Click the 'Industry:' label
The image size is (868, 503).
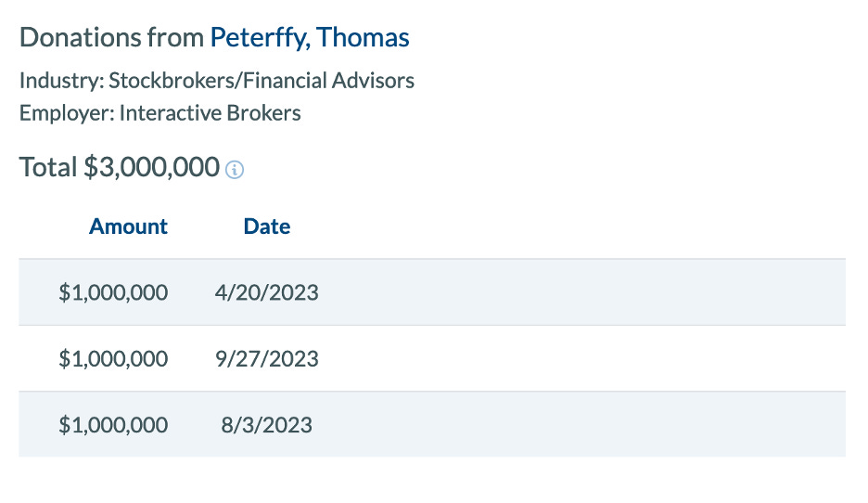coord(61,81)
